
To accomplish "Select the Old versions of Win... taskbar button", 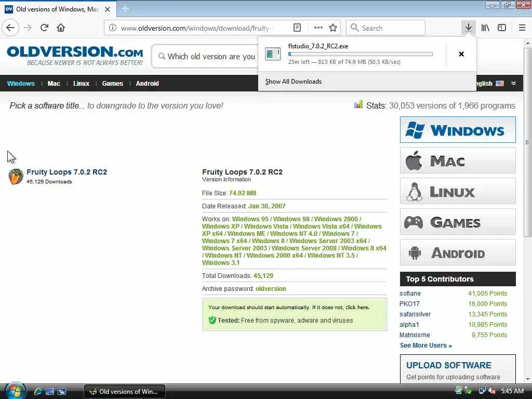I will (x=125, y=392).
